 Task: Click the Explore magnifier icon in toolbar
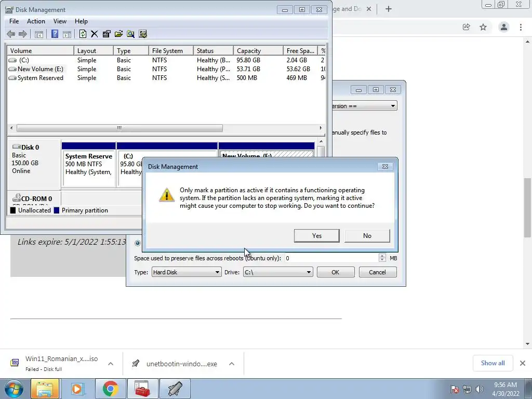tap(130, 34)
